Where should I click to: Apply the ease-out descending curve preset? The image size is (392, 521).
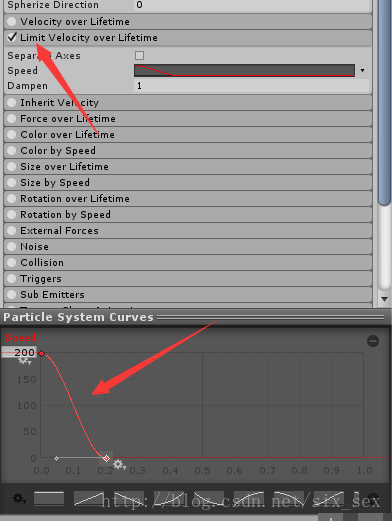point(209,499)
